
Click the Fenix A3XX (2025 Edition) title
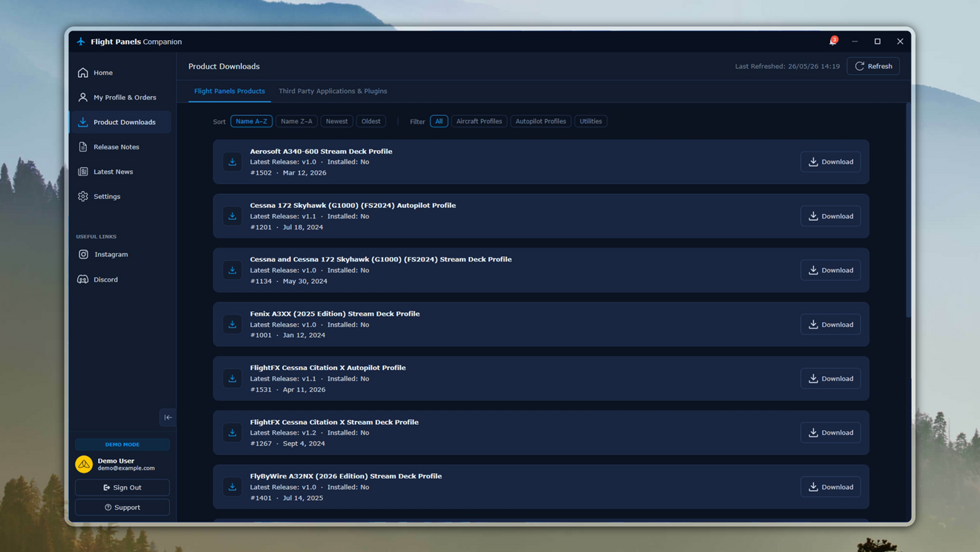click(x=335, y=314)
